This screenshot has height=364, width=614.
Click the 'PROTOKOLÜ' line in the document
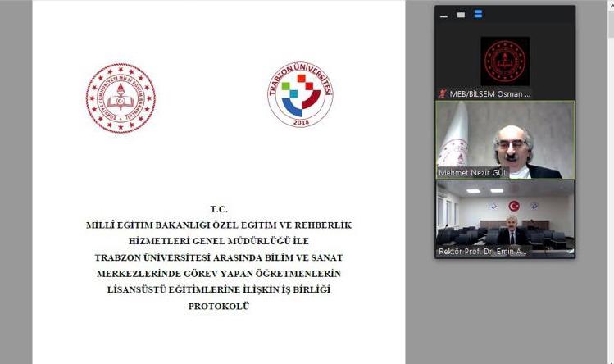(219, 306)
